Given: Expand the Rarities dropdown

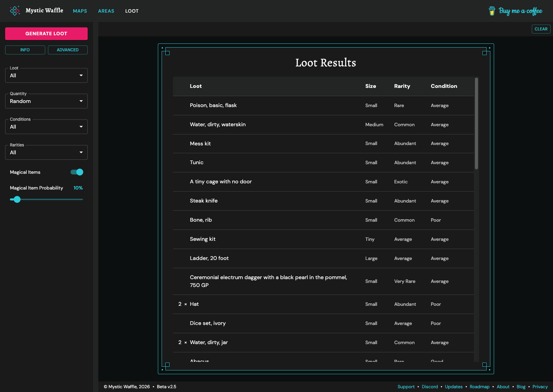Looking at the screenshot, I should (x=46, y=152).
